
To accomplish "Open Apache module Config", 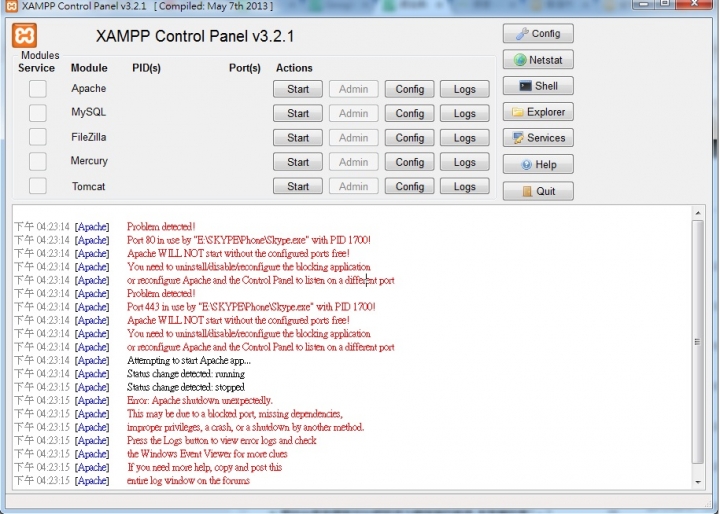I will point(410,89).
